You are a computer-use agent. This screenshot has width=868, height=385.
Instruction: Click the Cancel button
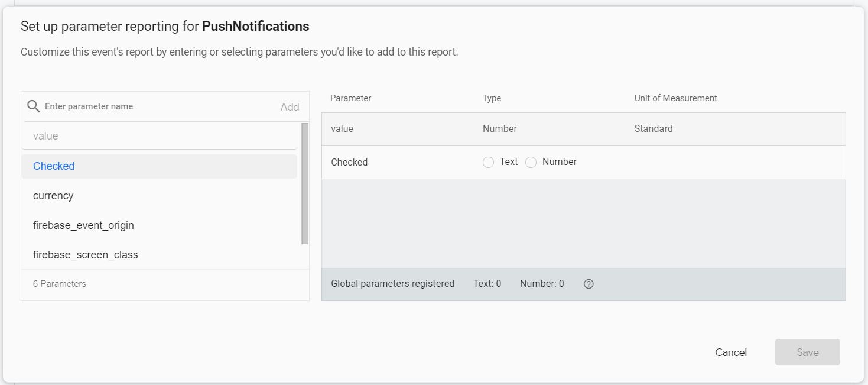pyautogui.click(x=731, y=352)
